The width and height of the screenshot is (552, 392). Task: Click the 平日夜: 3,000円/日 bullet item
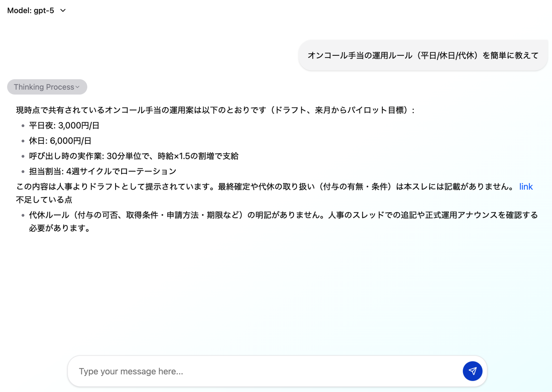64,126
